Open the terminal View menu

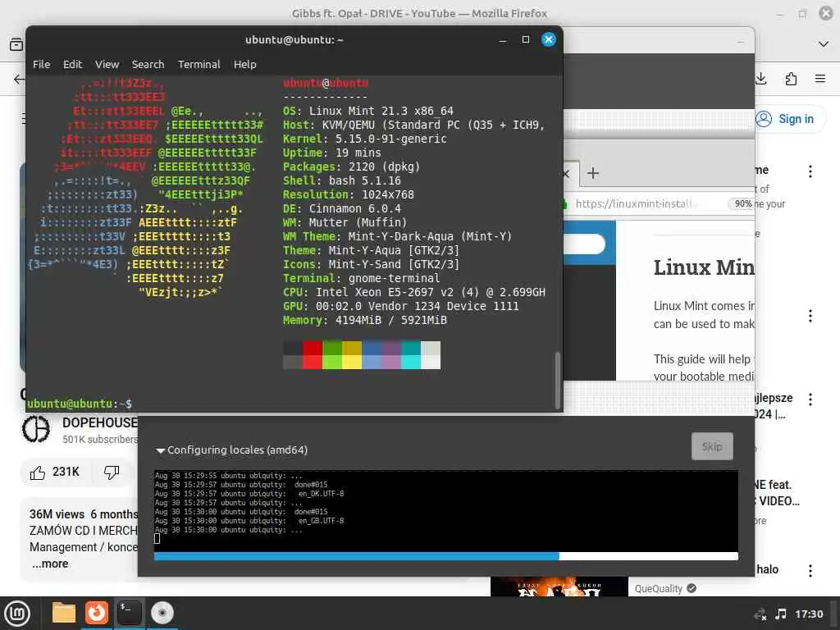pos(107,64)
